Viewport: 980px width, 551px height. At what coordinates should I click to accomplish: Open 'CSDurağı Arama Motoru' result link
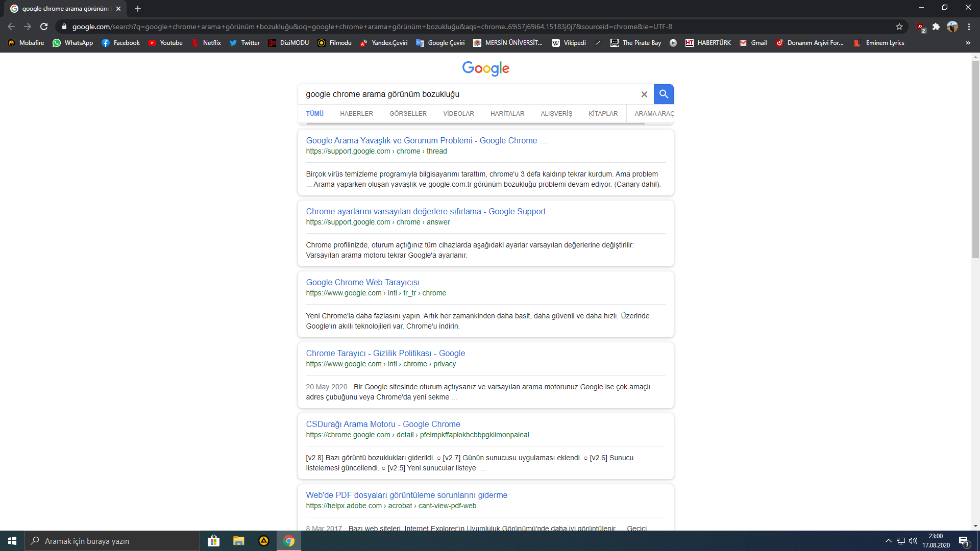click(x=383, y=424)
